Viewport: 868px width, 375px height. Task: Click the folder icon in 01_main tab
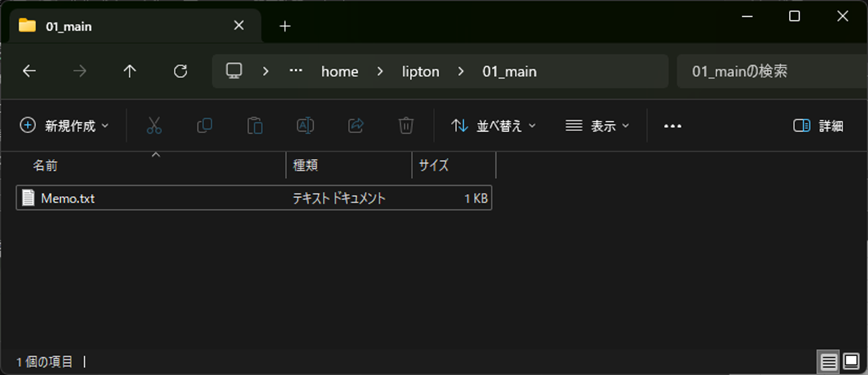[x=27, y=26]
